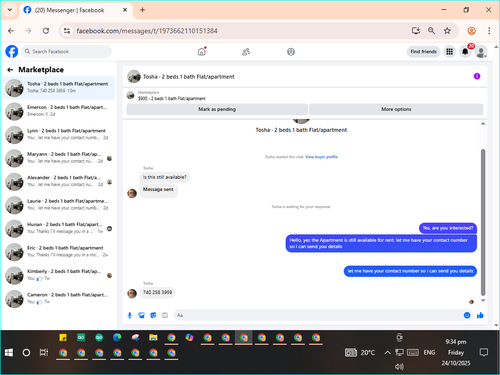
Task: Launch Microsoft Edge from the taskbar
Action: coord(117,338)
